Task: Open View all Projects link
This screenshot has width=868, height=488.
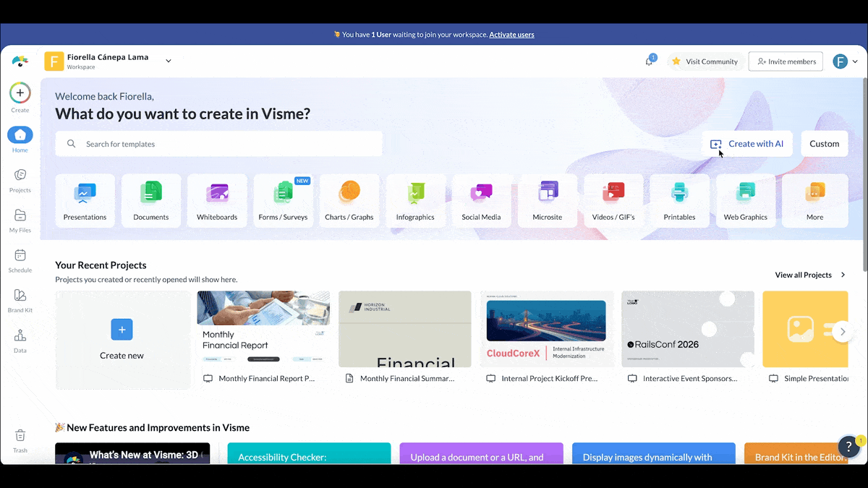Action: click(810, 275)
